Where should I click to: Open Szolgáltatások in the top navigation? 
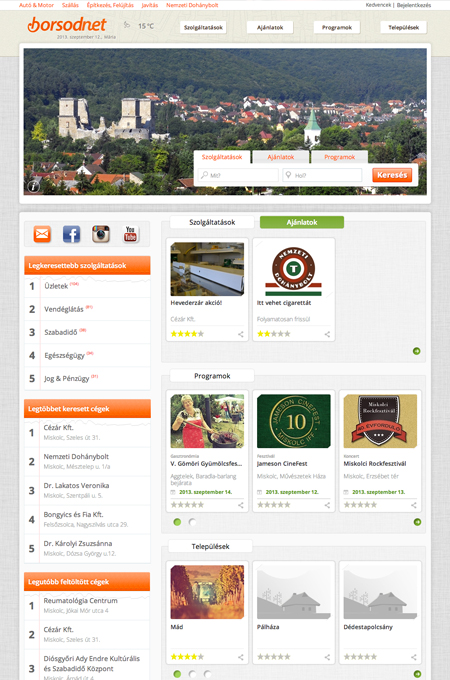(203, 27)
